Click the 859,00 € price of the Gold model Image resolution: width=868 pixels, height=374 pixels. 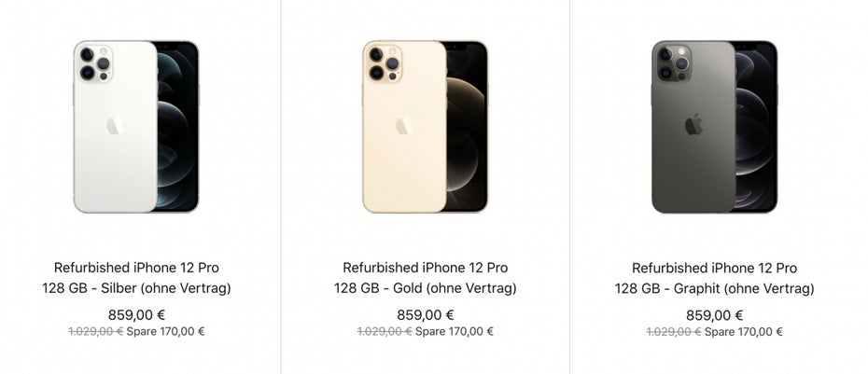click(x=426, y=314)
